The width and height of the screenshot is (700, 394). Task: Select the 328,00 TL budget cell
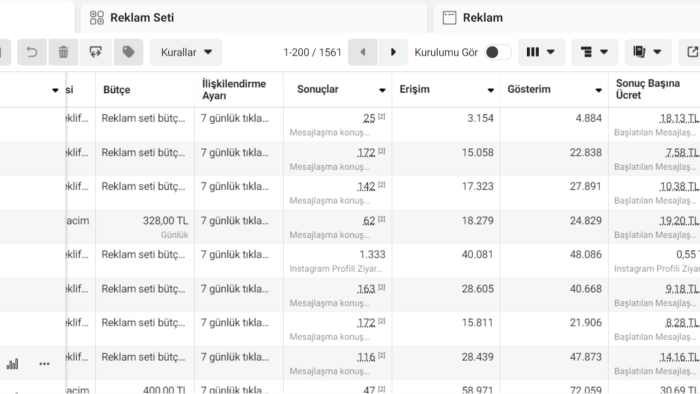pyautogui.click(x=165, y=221)
